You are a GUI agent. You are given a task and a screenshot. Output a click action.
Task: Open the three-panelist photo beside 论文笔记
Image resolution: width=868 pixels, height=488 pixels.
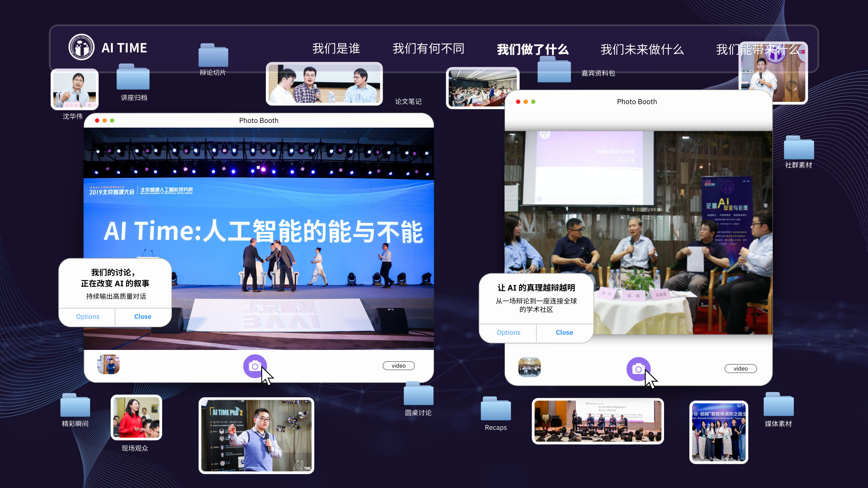click(x=324, y=84)
